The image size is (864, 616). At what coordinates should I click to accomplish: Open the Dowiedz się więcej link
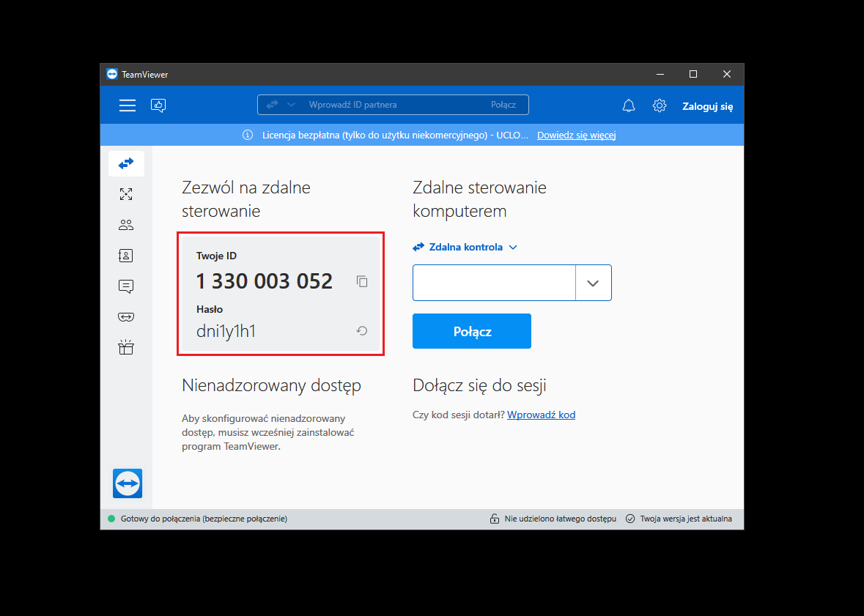(x=576, y=135)
